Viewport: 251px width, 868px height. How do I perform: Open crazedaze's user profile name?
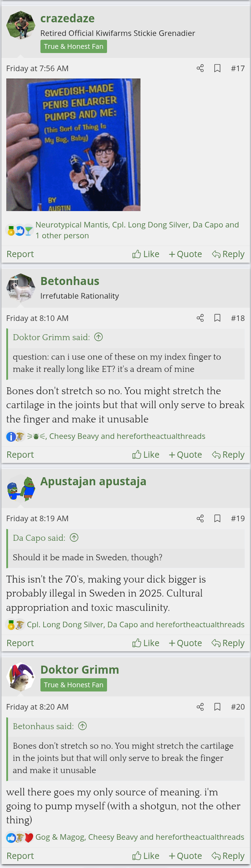pos(67,18)
